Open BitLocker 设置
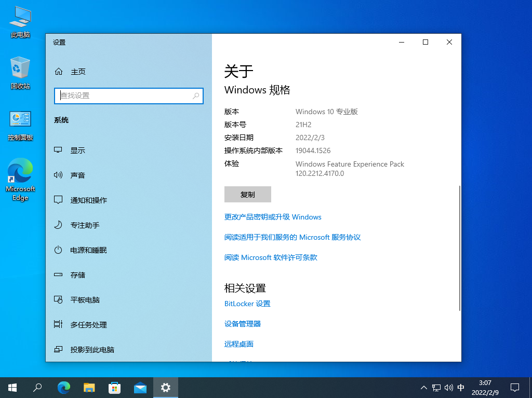The width and height of the screenshot is (532, 398). coord(247,304)
